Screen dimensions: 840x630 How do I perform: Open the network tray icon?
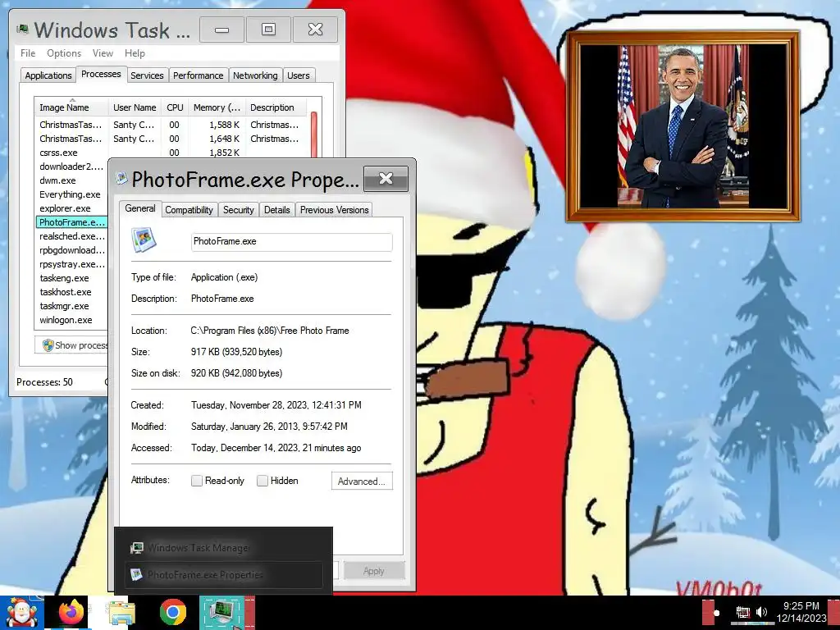pyautogui.click(x=743, y=612)
